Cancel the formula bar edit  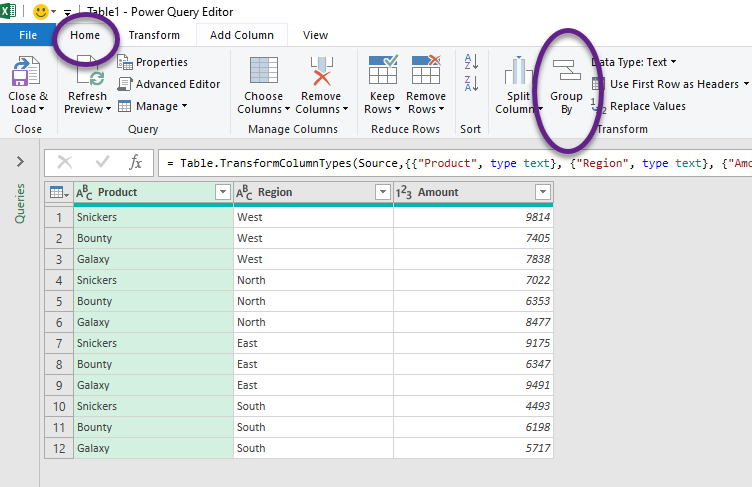point(65,163)
